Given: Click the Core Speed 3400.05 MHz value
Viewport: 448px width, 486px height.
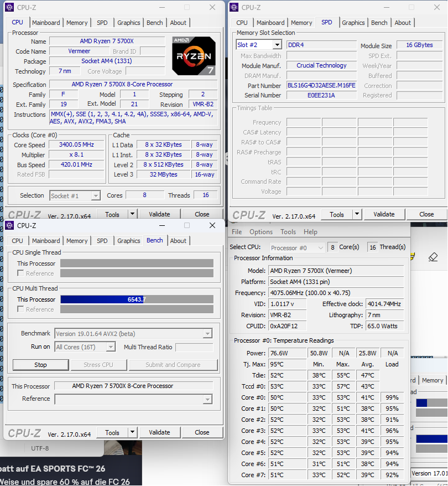Looking at the screenshot, I should (76, 144).
